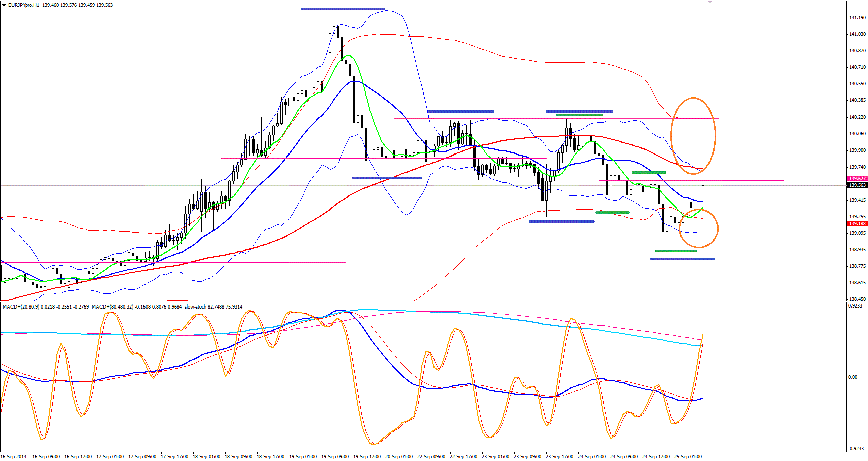Click the red 139.188 price tag

tap(857, 224)
